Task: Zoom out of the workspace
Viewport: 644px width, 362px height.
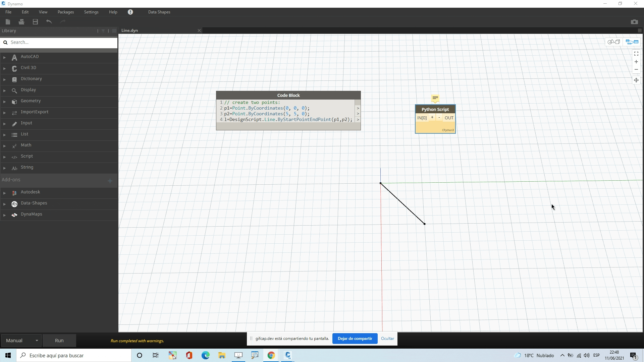Action: tap(636, 70)
